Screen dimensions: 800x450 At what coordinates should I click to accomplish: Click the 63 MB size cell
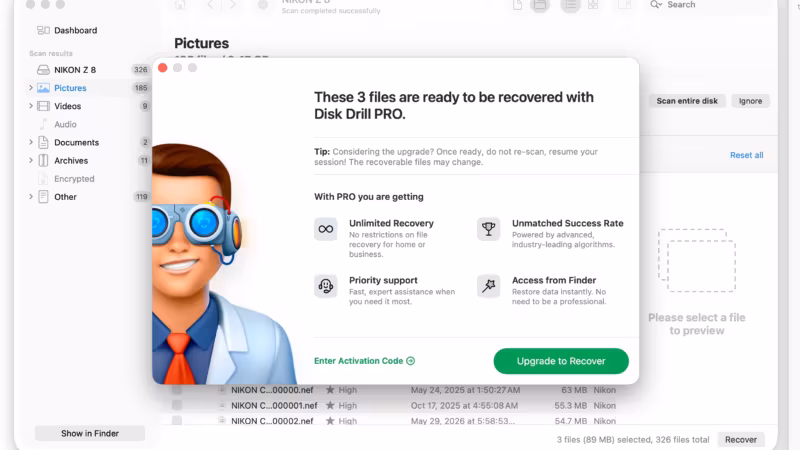574,390
